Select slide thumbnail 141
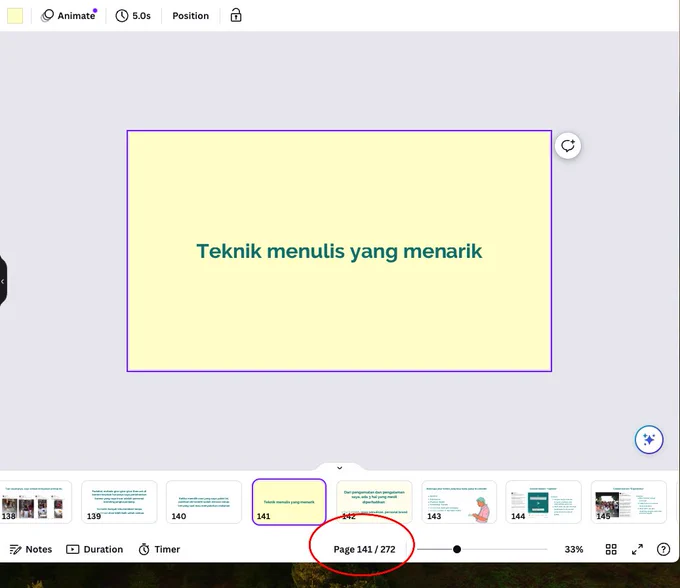Image resolution: width=680 pixels, height=588 pixels. [x=289, y=502]
